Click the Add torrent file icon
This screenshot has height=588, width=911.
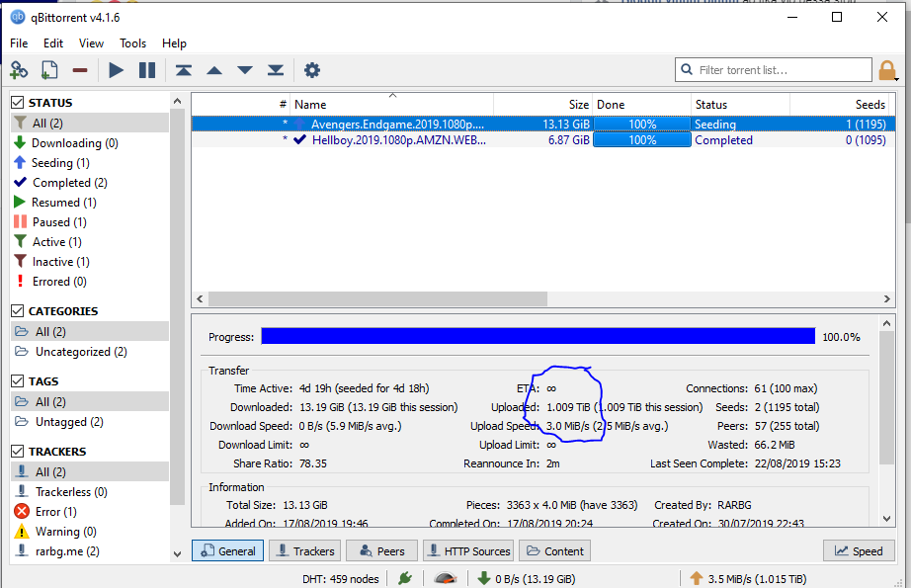coord(48,70)
